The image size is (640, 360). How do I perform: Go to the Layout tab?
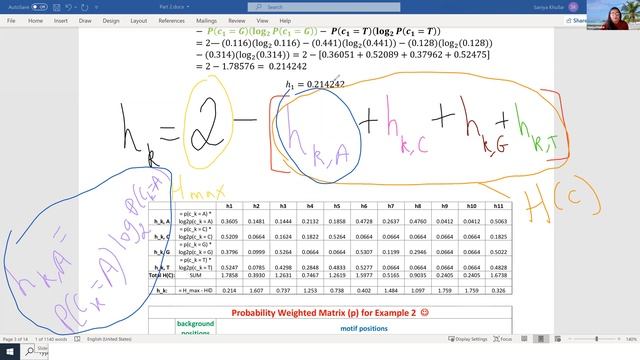point(138,21)
